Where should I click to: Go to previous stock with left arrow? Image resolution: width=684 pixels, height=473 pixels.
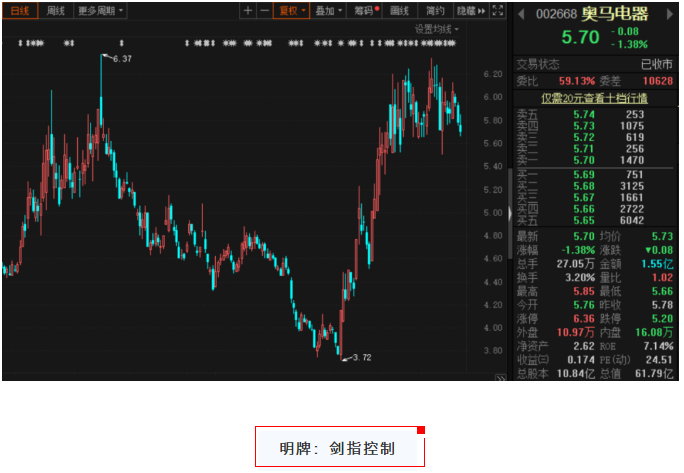521,14
